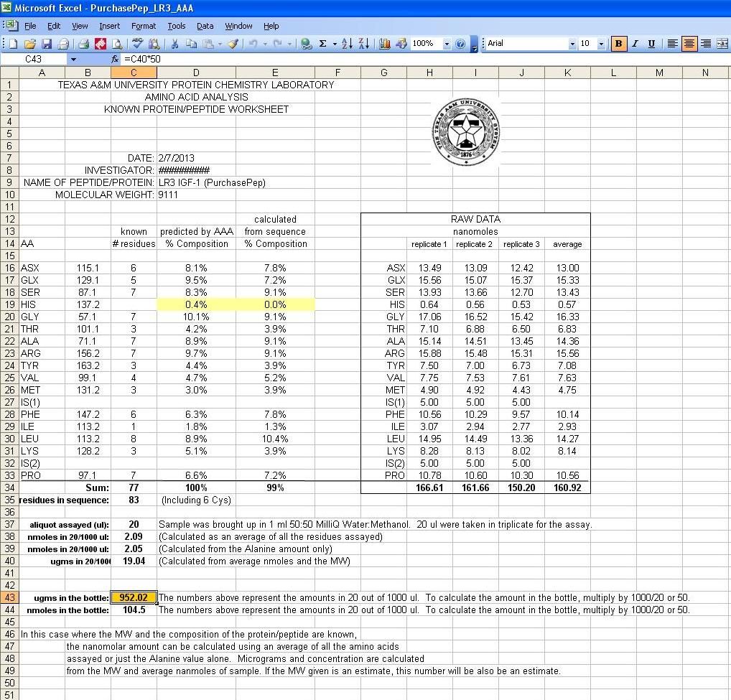Select the yellow highlighted HIS 0.4% cell
731x700 pixels.
[x=196, y=304]
